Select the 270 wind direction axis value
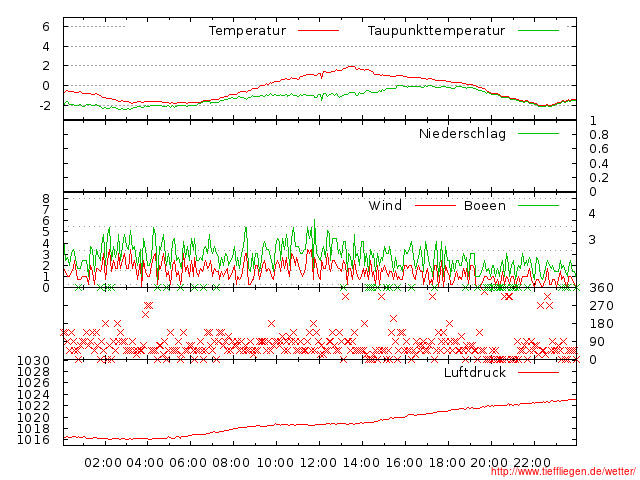640x480 pixels. point(601,306)
